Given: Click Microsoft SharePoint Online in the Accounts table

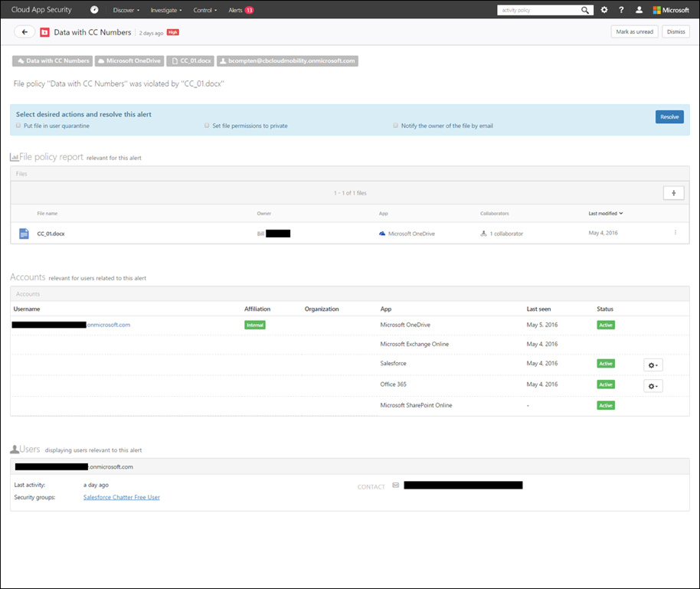Looking at the screenshot, I should coord(416,405).
